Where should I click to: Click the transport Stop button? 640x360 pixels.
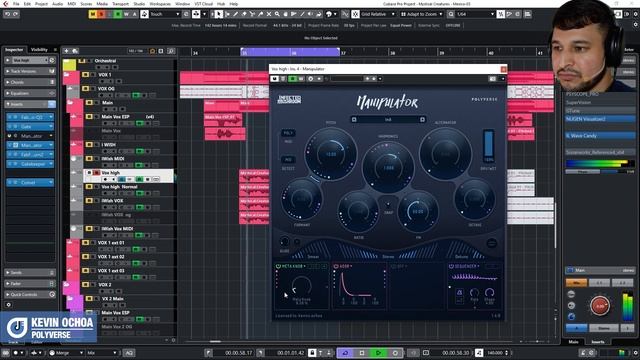click(362, 353)
